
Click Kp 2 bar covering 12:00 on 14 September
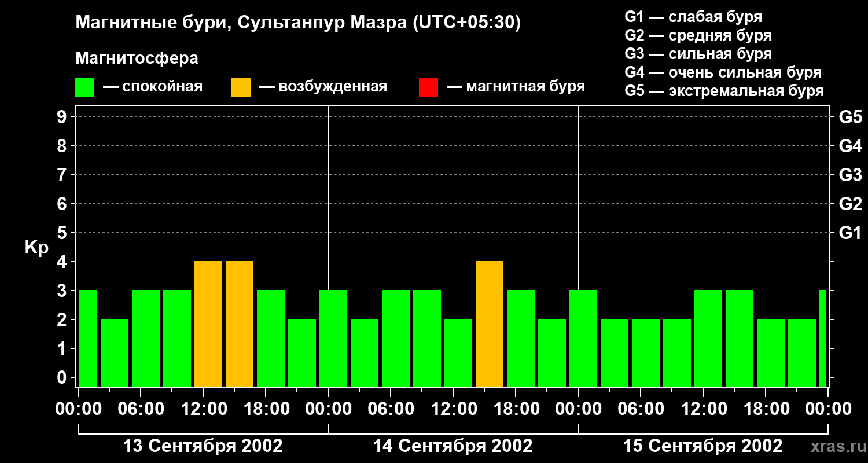pyautogui.click(x=458, y=353)
